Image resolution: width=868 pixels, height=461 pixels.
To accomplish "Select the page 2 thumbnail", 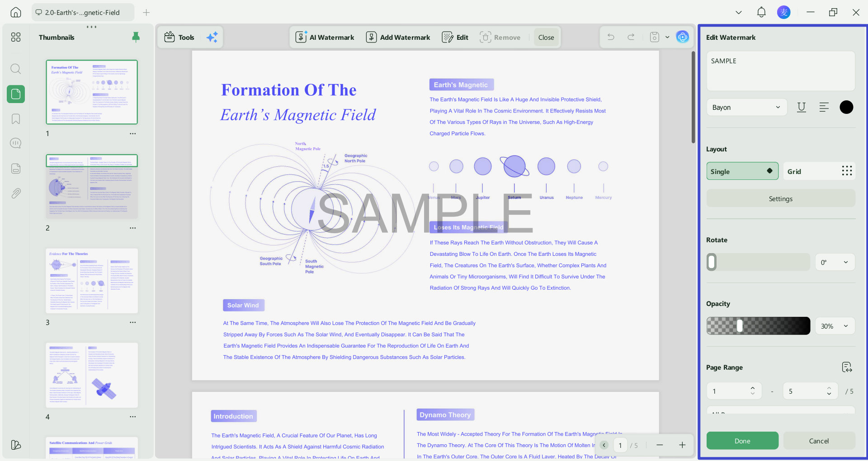I will point(92,186).
